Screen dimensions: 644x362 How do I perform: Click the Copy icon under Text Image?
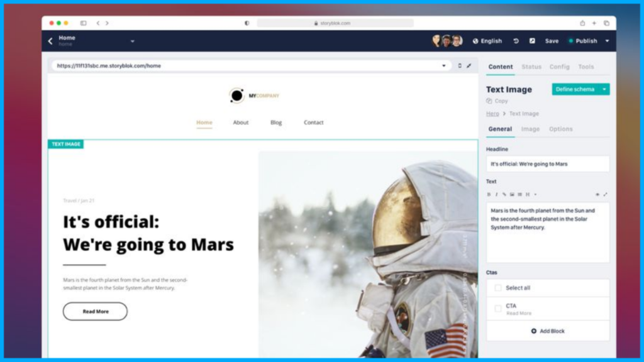coord(489,101)
